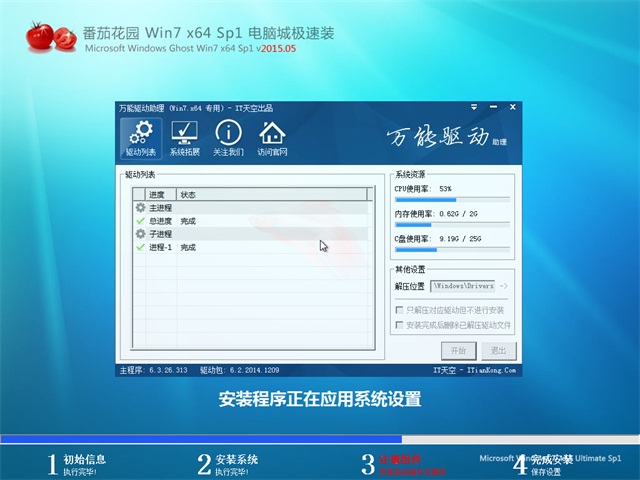Open the title bar dropdown menu arrow
The width and height of the screenshot is (640, 480).
coord(474,107)
